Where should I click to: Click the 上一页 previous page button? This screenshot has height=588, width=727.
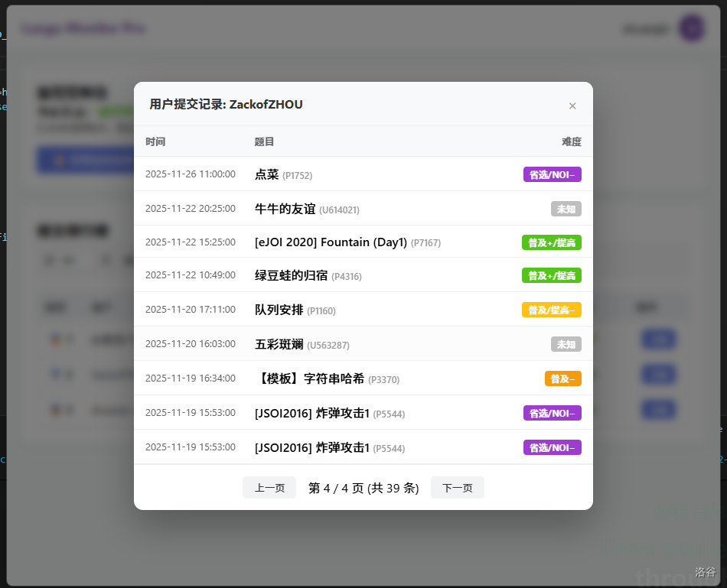pyautogui.click(x=269, y=488)
